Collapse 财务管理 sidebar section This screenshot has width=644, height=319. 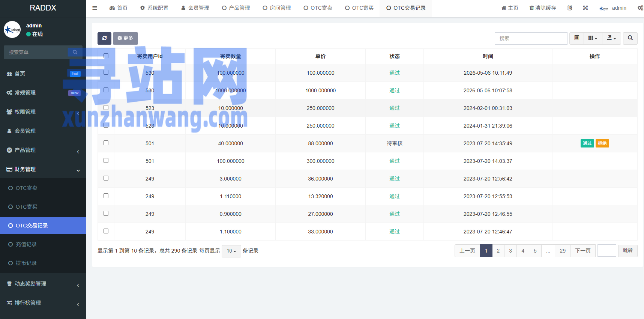pyautogui.click(x=43, y=169)
